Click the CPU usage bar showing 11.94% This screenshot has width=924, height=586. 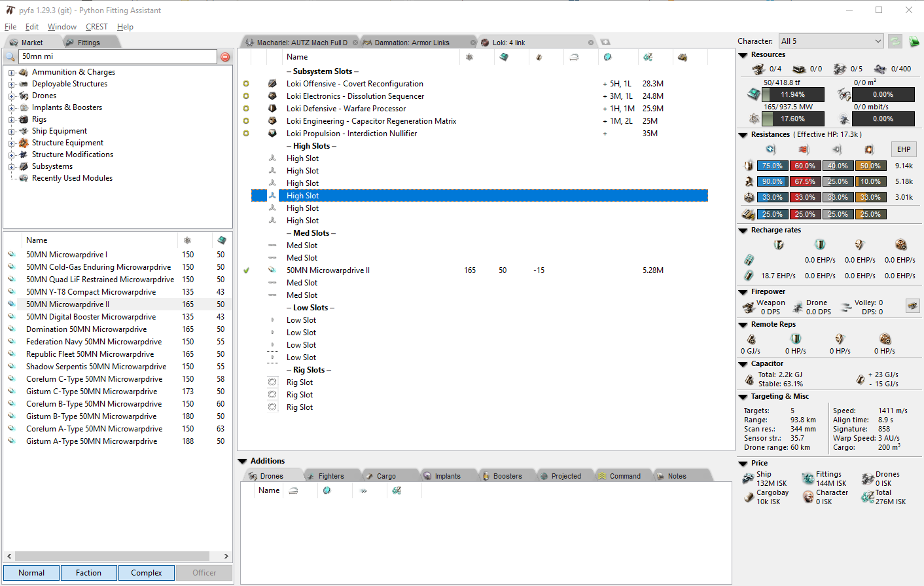792,94
